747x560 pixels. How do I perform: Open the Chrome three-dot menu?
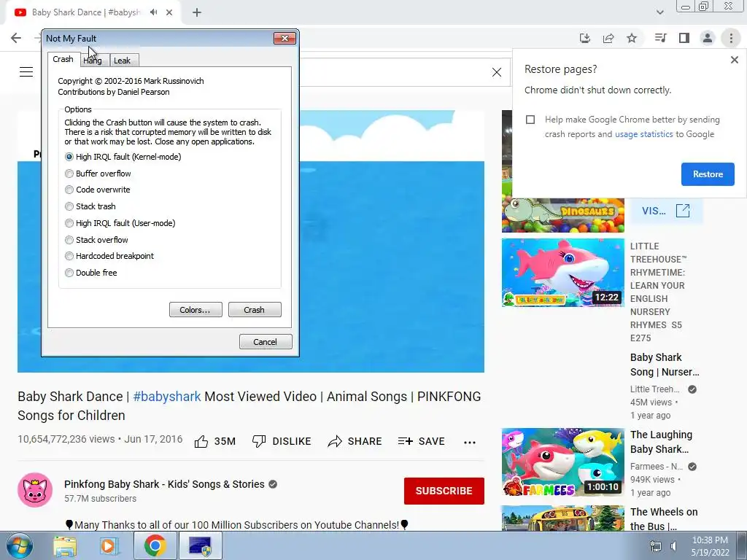[x=731, y=38]
